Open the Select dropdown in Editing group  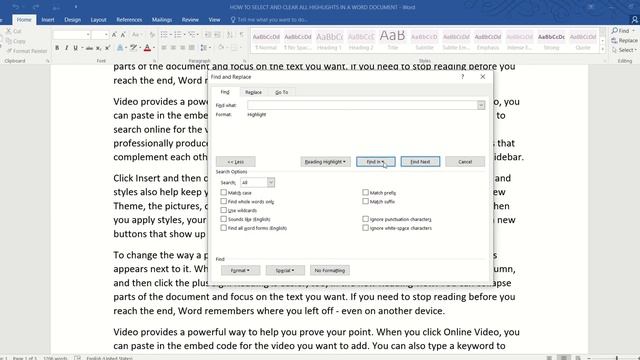pyautogui.click(x=625, y=50)
